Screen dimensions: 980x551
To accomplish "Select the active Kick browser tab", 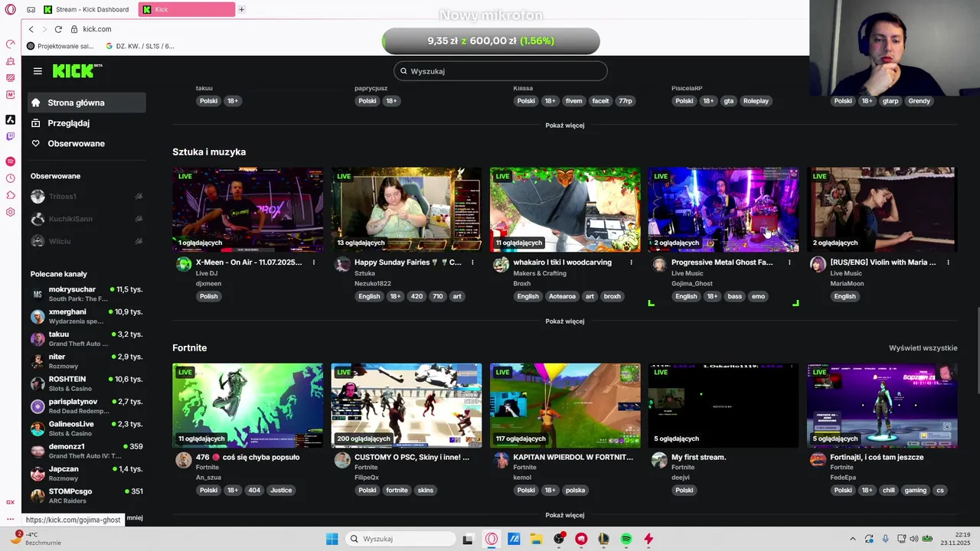I will (x=186, y=9).
